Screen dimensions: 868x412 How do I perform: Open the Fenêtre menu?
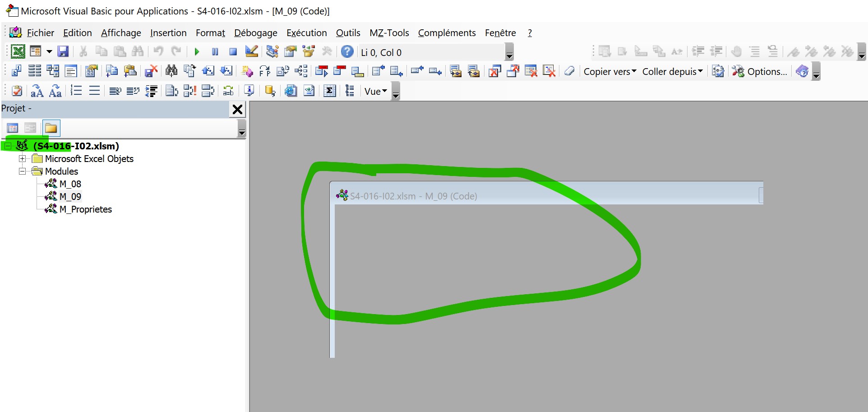pos(500,33)
